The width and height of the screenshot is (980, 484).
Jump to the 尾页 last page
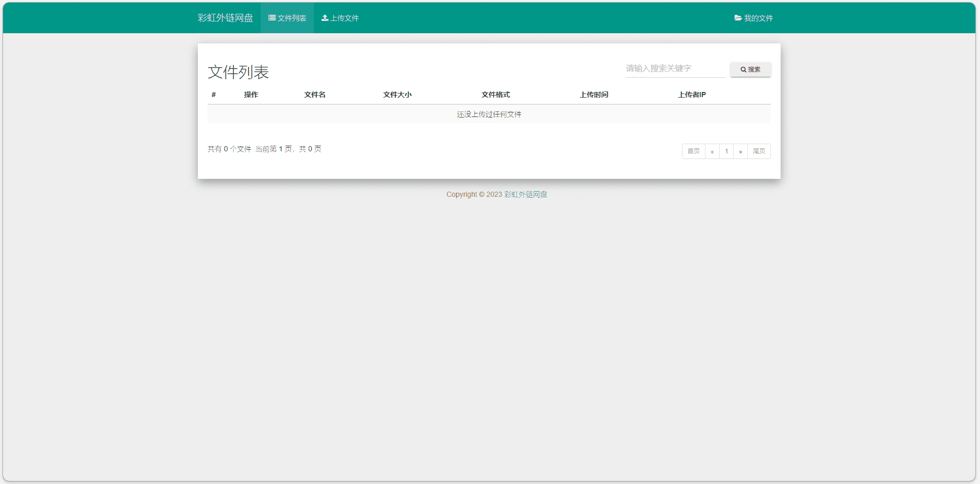pyautogui.click(x=759, y=151)
